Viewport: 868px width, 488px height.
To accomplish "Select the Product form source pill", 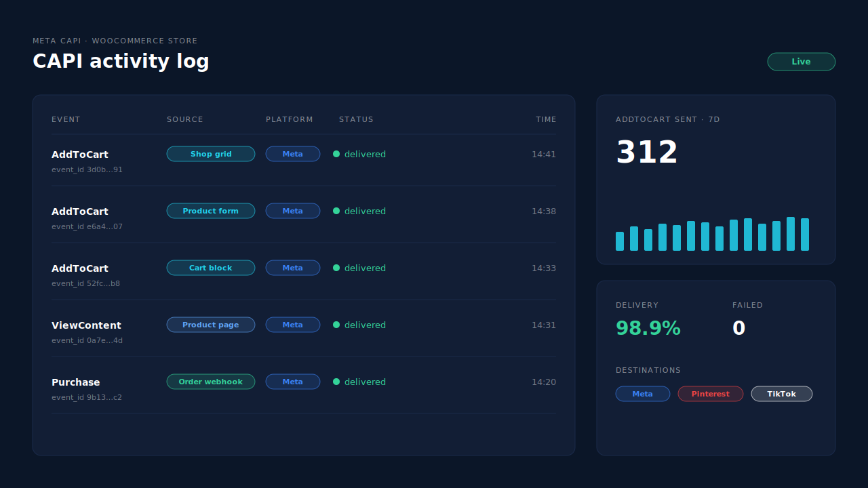I will [x=211, y=211].
